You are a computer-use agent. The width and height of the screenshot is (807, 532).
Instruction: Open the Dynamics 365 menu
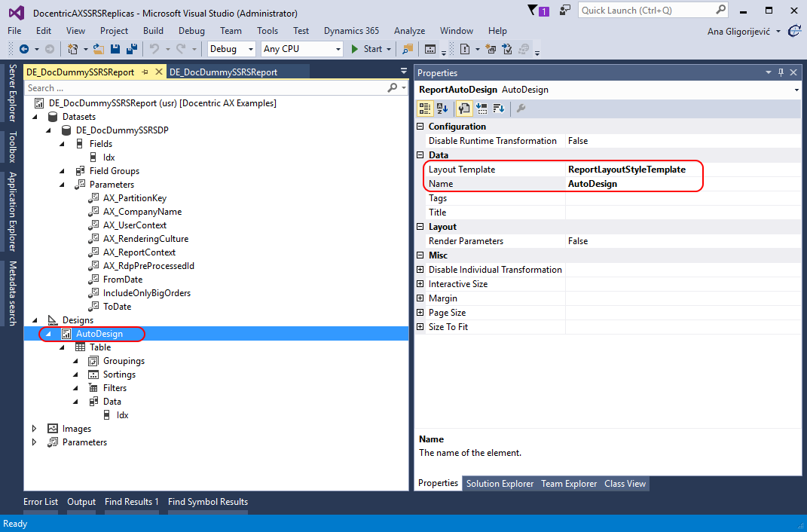(351, 31)
